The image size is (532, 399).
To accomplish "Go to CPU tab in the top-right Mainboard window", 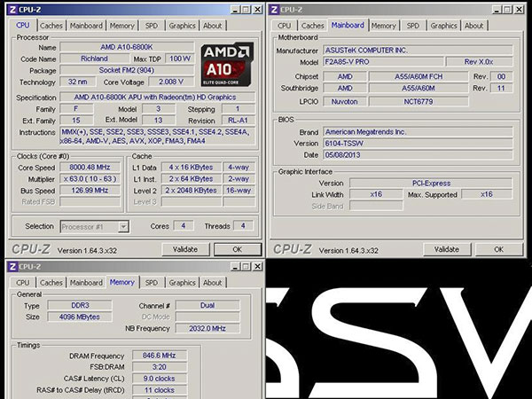I will (x=286, y=26).
